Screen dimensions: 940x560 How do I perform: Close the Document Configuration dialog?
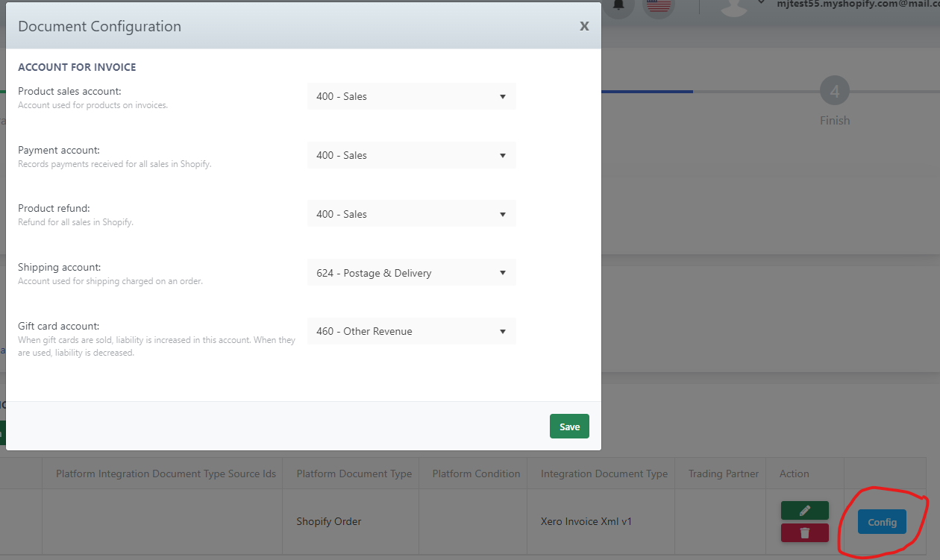coord(584,26)
